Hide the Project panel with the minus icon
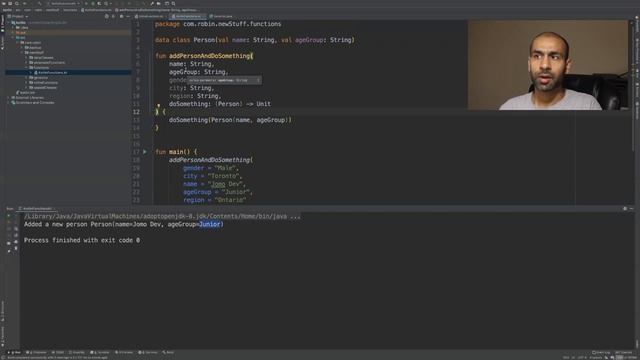This screenshot has width=640, height=360. [128, 16]
